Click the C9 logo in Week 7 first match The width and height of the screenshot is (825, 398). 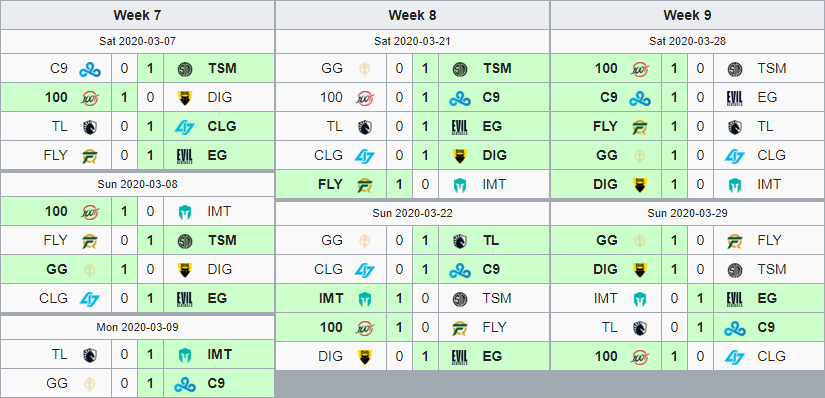click(x=90, y=68)
